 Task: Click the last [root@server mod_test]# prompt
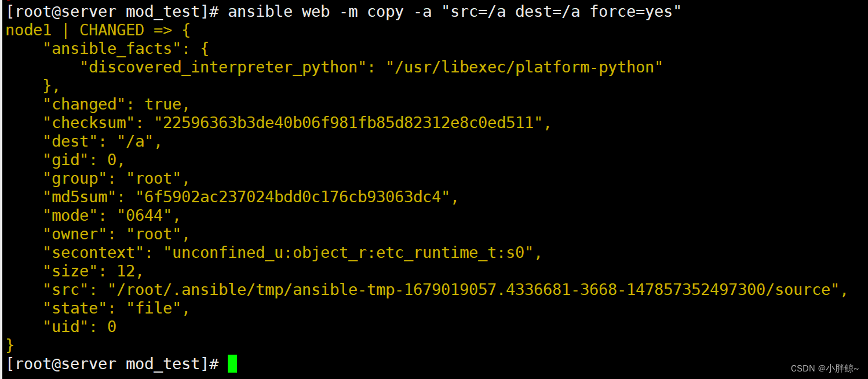(112, 364)
